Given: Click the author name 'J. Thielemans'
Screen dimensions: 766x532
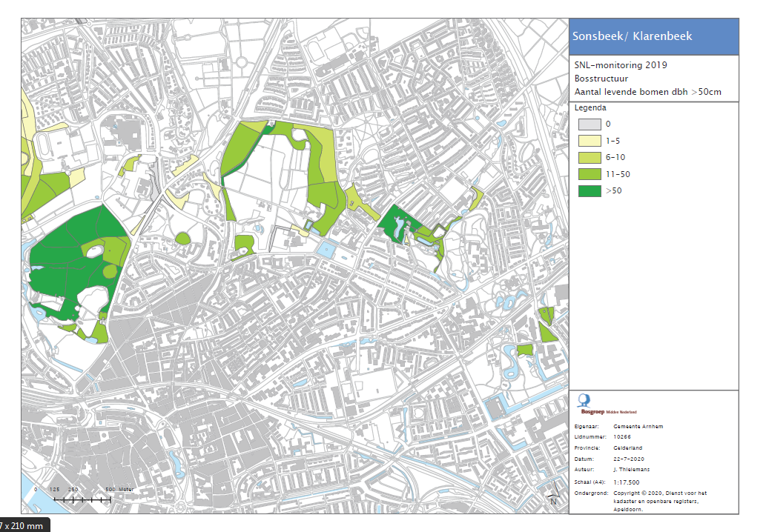Looking at the screenshot, I should tap(633, 470).
